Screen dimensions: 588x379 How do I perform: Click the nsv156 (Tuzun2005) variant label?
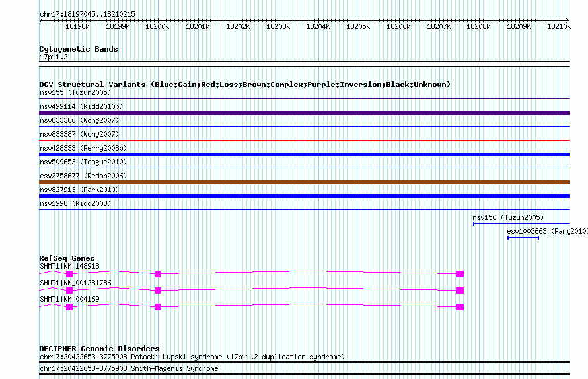click(x=508, y=217)
